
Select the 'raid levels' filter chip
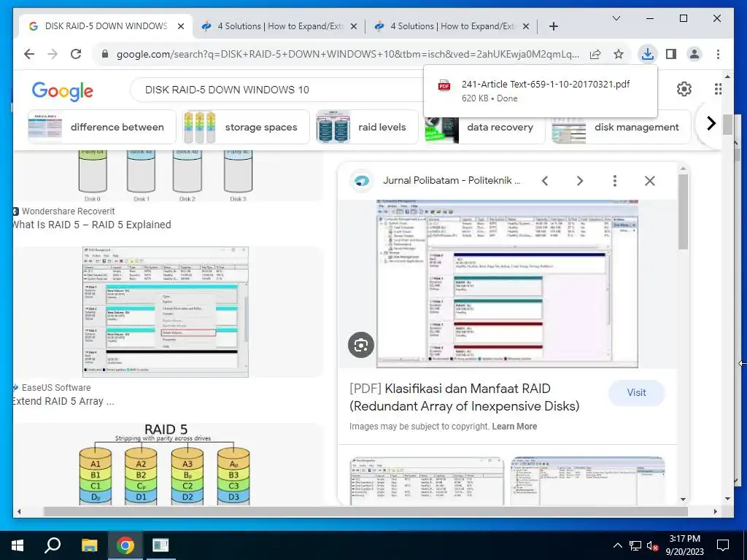point(368,127)
